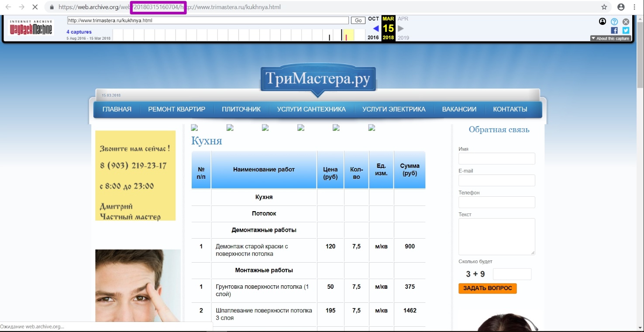Click Демонтаж старой краски row text
Viewport: 644px width, 332px height.
(x=252, y=250)
